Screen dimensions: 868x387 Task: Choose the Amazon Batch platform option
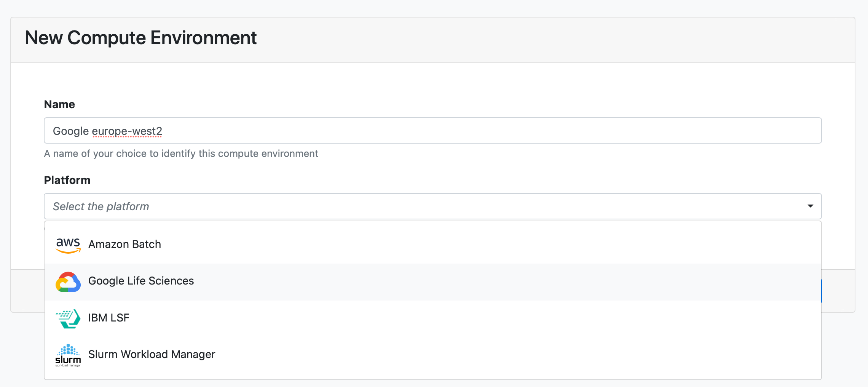click(x=124, y=244)
